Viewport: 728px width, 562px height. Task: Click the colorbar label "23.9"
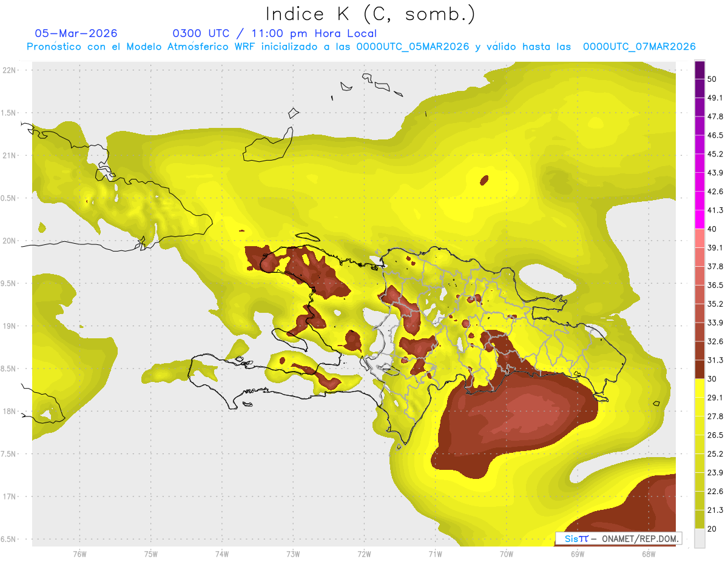point(715,473)
